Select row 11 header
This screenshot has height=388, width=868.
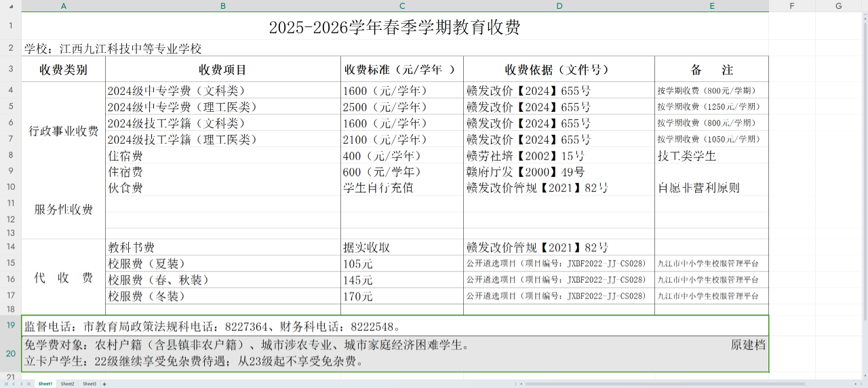point(10,203)
